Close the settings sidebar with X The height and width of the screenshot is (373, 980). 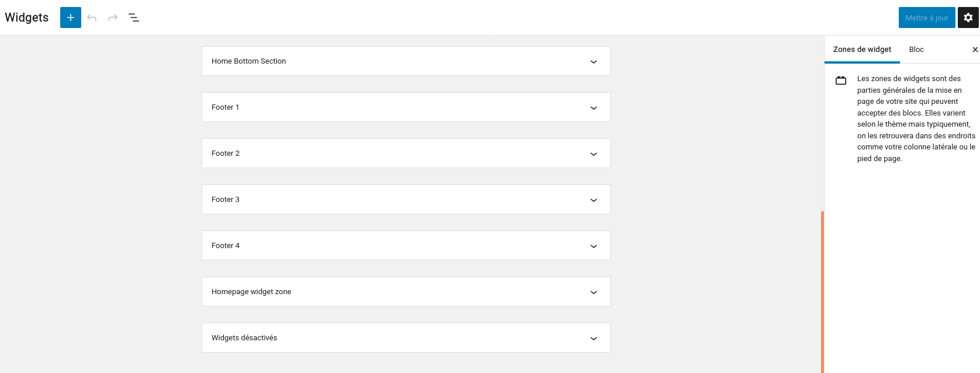(x=975, y=50)
